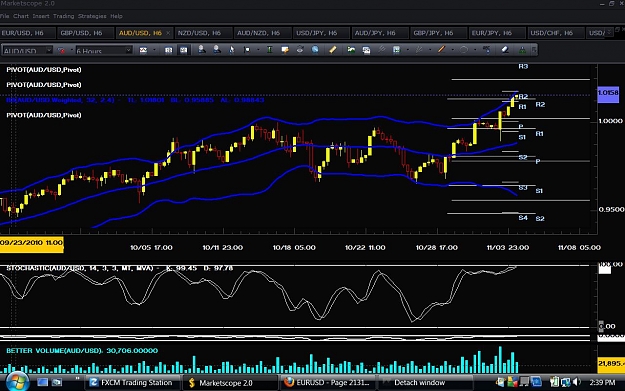The width and height of the screenshot is (625, 391).
Task: Select the eraser tool icon
Action: pyautogui.click(x=505, y=49)
